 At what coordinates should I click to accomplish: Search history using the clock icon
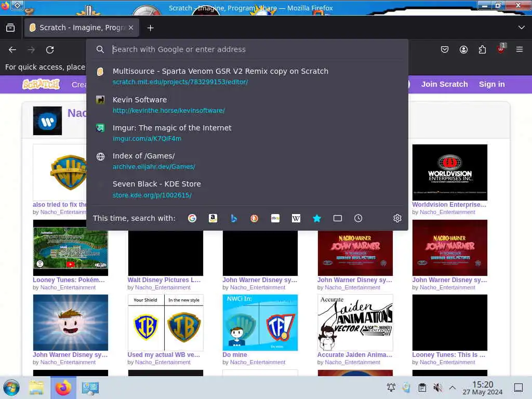[358, 218]
